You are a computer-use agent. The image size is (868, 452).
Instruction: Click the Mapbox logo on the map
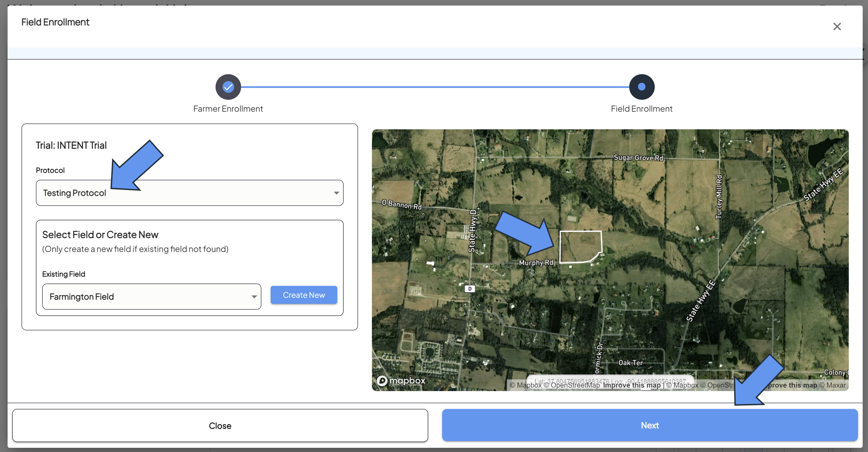pyautogui.click(x=401, y=380)
